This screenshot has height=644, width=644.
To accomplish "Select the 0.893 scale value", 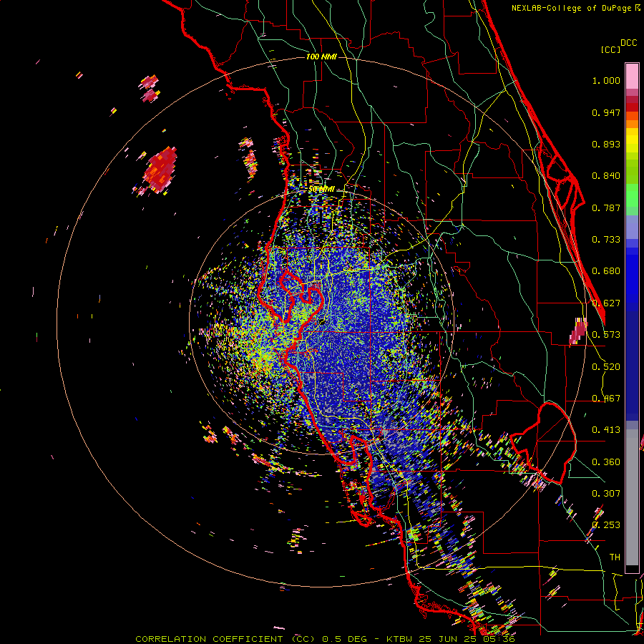I will (x=606, y=144).
